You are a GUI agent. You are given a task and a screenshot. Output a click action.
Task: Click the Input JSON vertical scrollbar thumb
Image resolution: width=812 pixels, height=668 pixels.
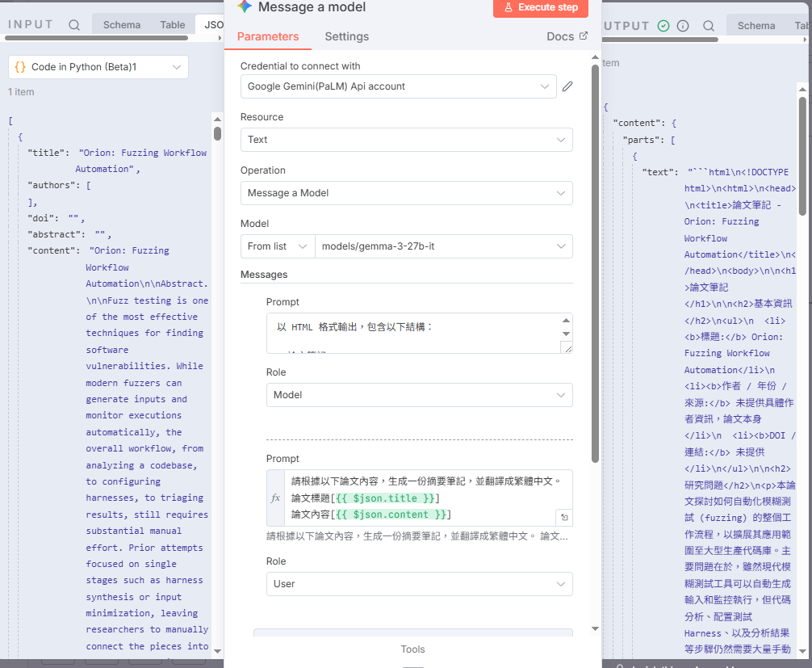tap(217, 133)
